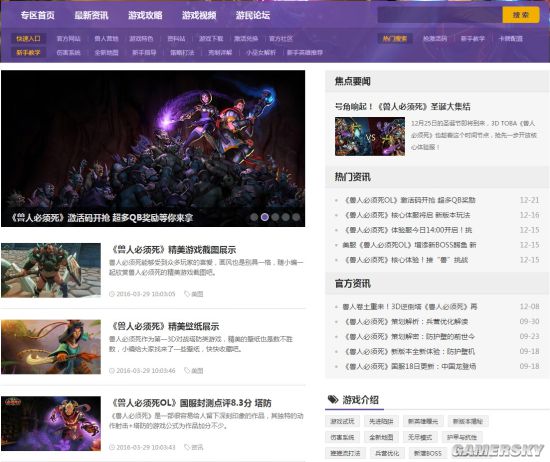Image resolution: width=550 pixels, height=462 pixels.
Task: Visit the 游民论坛 nav tab
Action: coord(253,15)
